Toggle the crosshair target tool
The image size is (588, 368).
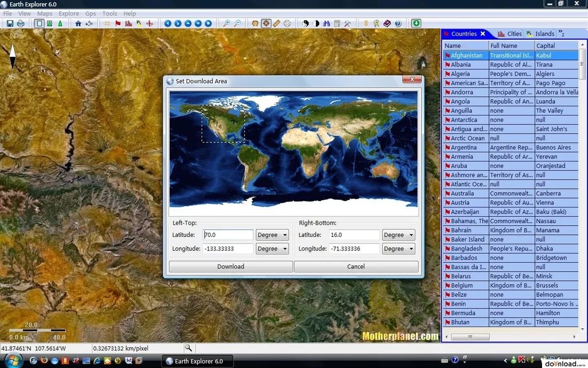(x=266, y=23)
